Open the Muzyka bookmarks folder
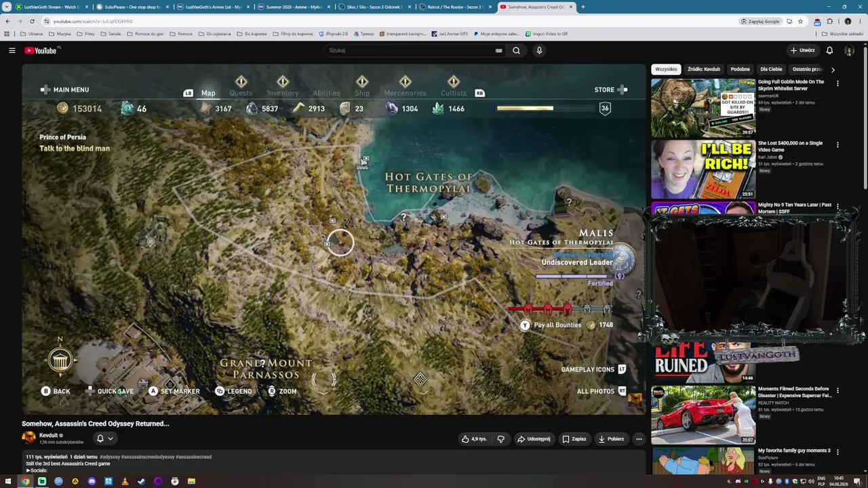The image size is (868, 488). pyautogui.click(x=60, y=34)
